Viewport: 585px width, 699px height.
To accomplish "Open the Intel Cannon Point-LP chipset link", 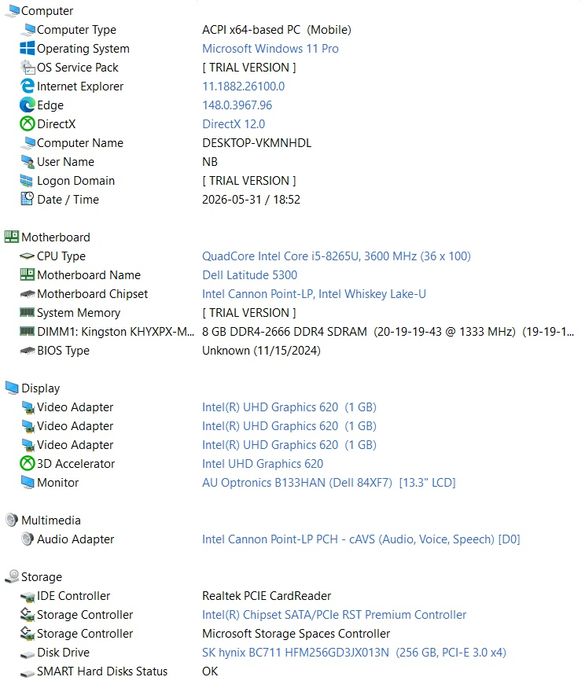I will [314, 294].
